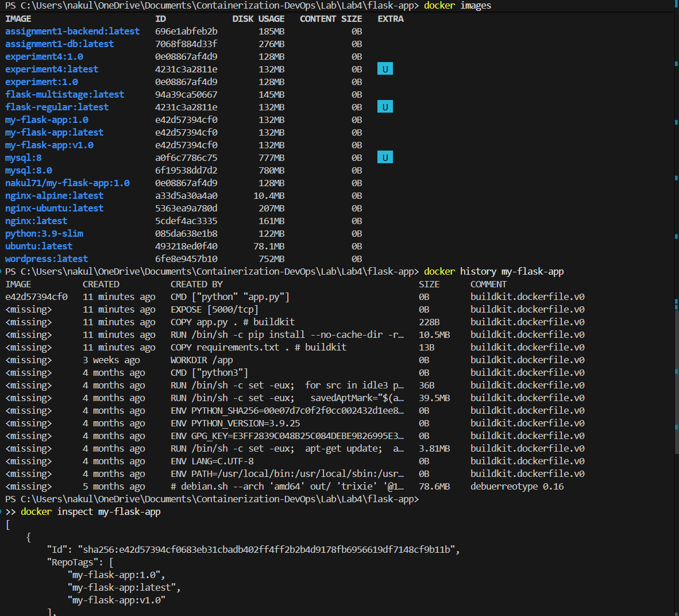Viewport: 679px width, 616px height.
Task: Open the my-flask-app:latest image entry
Action: pyautogui.click(x=53, y=132)
